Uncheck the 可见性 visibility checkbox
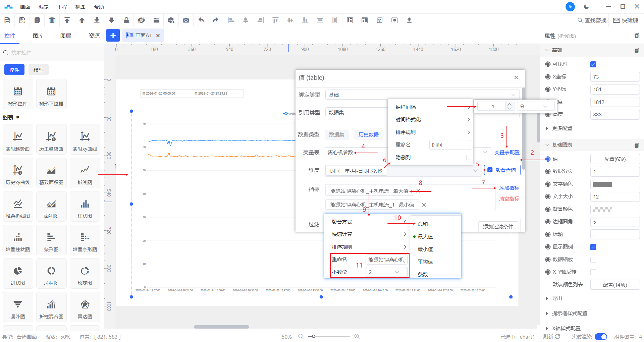 coord(593,64)
